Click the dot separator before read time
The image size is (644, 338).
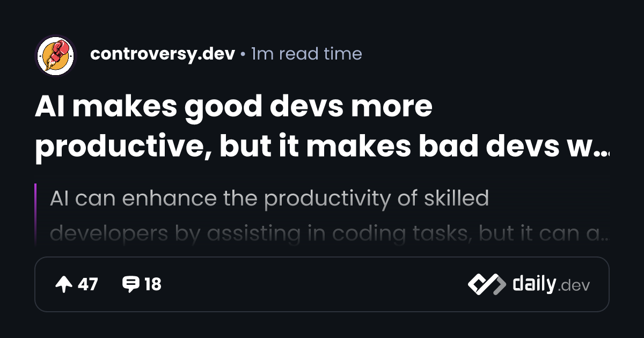243,55
